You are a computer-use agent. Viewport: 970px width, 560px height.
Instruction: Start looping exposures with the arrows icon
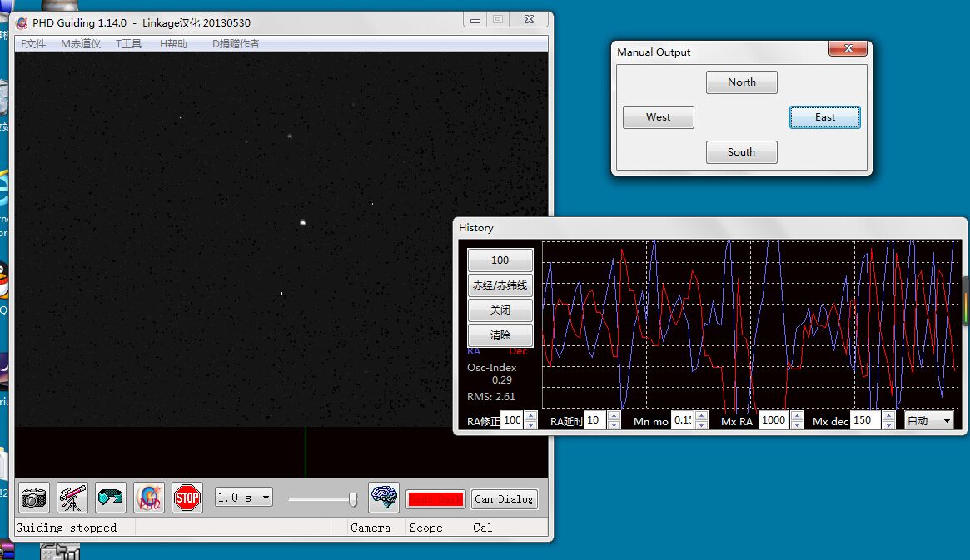(111, 498)
